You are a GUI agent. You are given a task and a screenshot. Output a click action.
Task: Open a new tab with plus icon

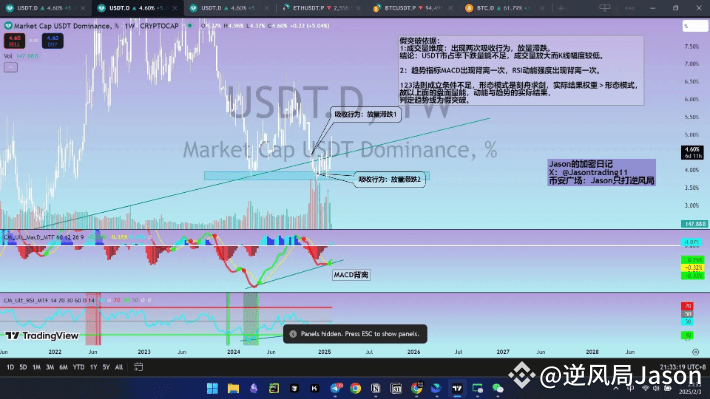click(561, 8)
